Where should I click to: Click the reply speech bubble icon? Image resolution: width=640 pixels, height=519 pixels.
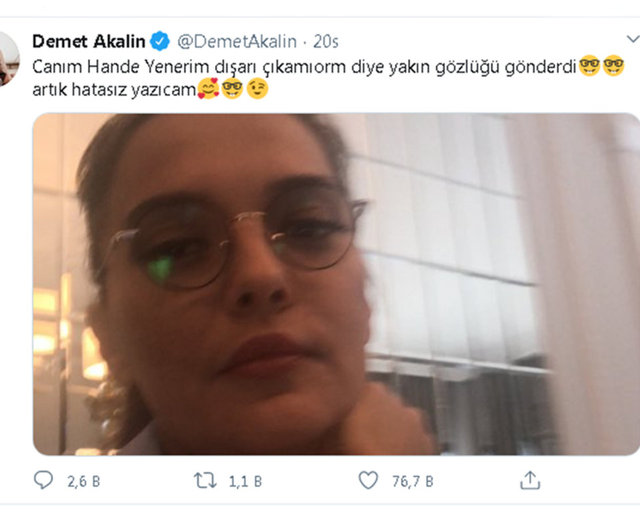click(43, 480)
